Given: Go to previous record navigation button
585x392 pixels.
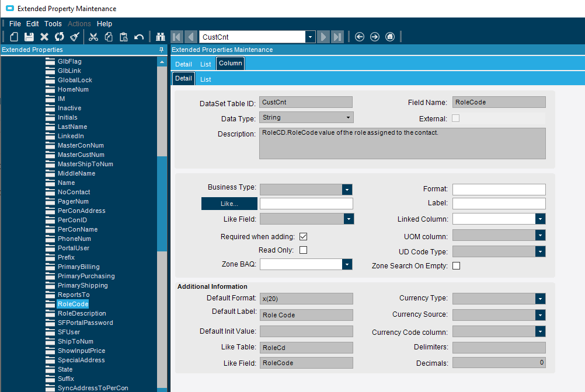Looking at the screenshot, I should [191, 37].
